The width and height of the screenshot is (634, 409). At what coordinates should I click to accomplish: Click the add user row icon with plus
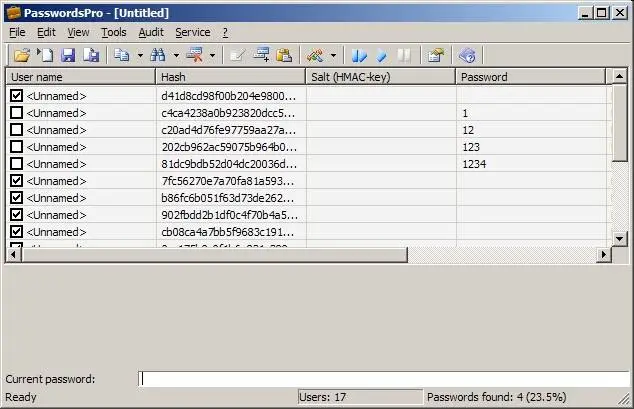coord(261,55)
